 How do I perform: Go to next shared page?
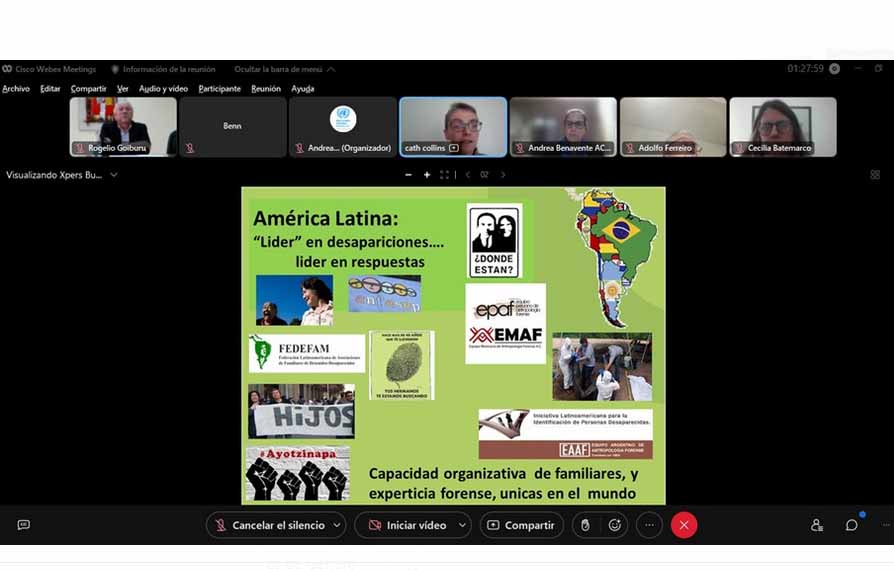(x=503, y=175)
